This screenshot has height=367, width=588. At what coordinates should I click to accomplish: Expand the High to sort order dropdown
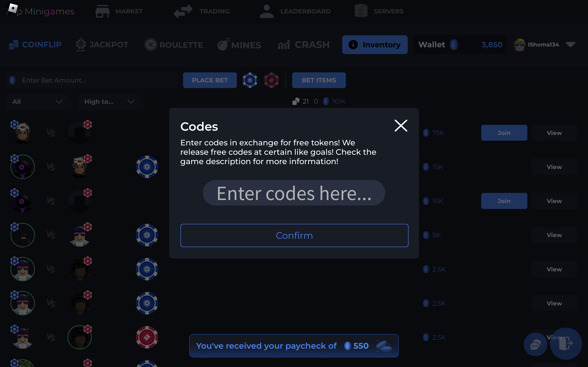pos(109,102)
